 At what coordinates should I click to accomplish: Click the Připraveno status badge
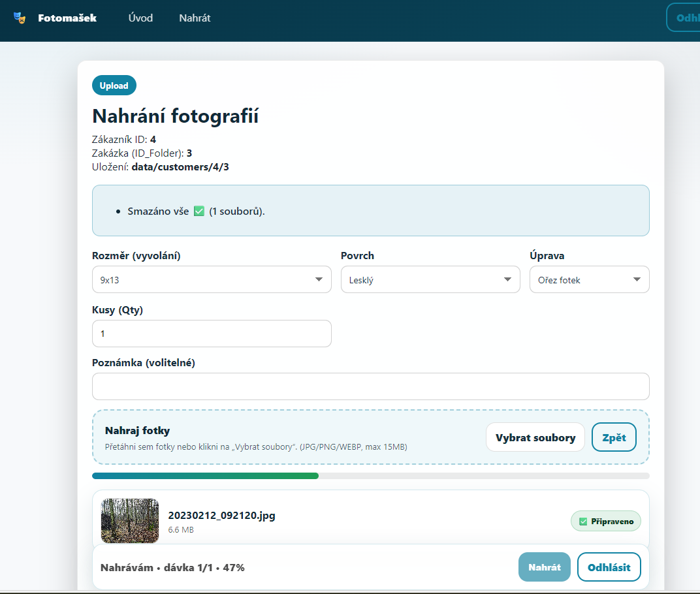[x=605, y=521]
